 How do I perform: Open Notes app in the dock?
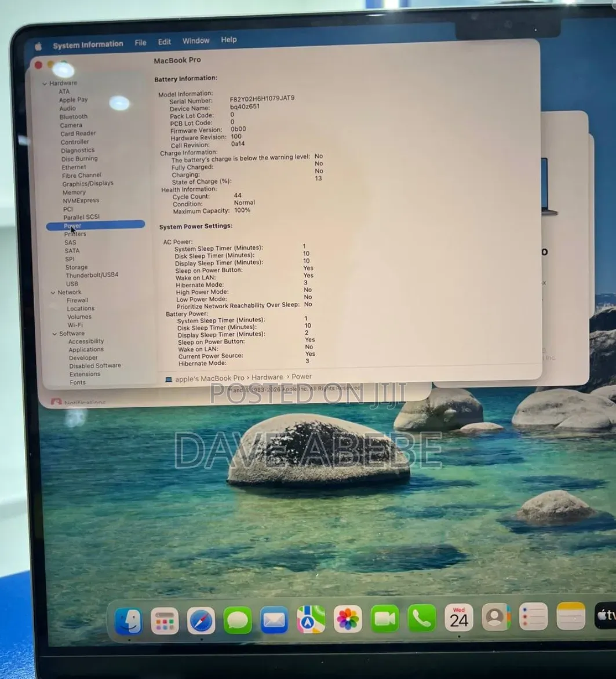click(x=571, y=616)
